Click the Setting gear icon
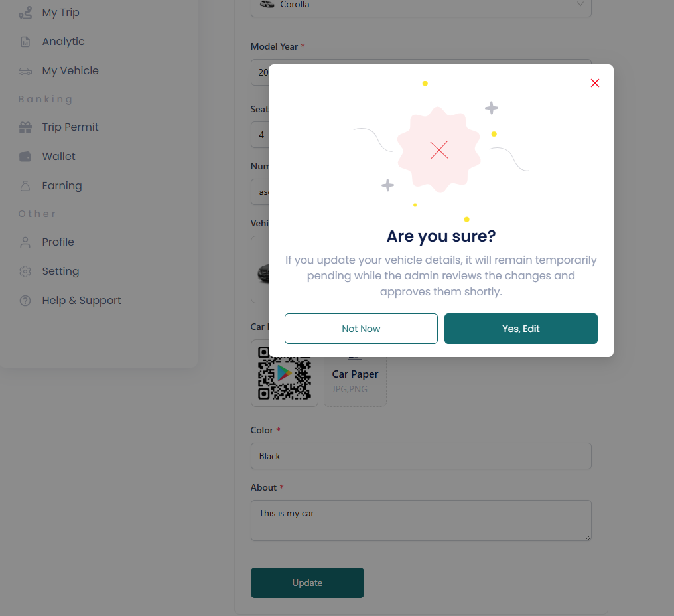This screenshot has height=616, width=674. click(x=25, y=271)
